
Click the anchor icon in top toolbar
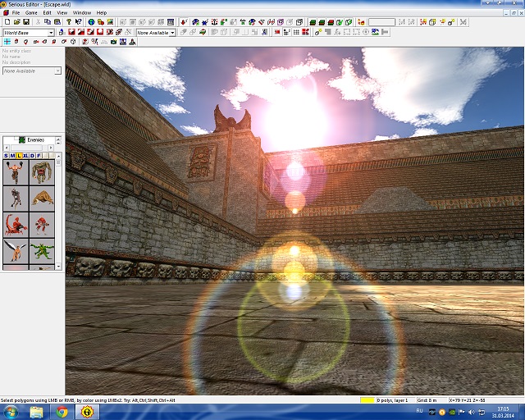(214, 22)
